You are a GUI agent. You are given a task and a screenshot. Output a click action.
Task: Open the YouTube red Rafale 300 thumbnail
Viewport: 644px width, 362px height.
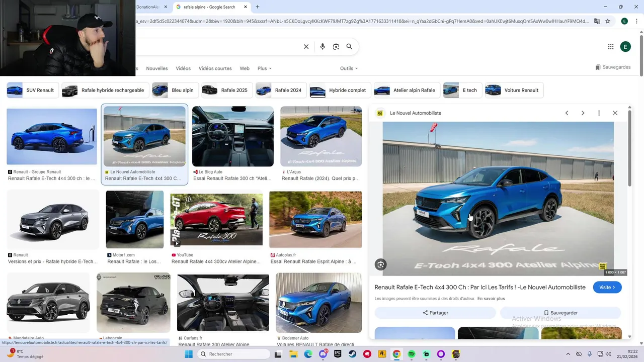216,219
